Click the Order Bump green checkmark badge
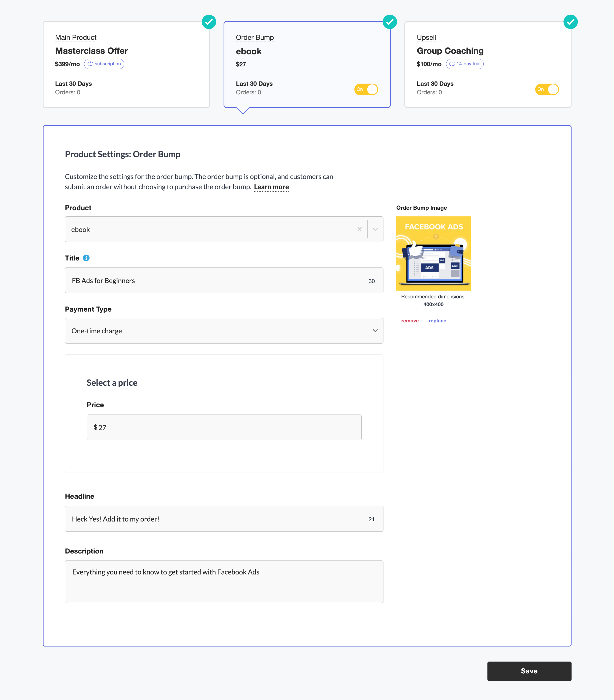This screenshot has width=614, height=700. (x=389, y=22)
